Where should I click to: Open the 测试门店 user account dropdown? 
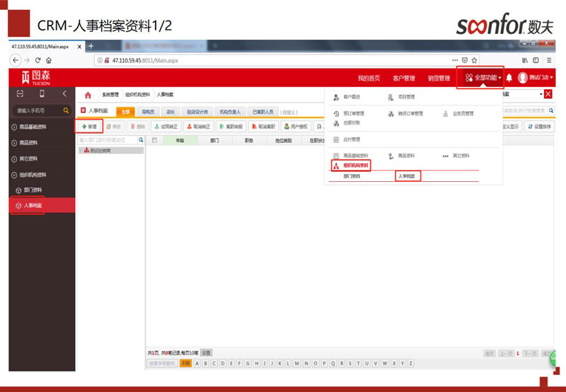pos(536,78)
